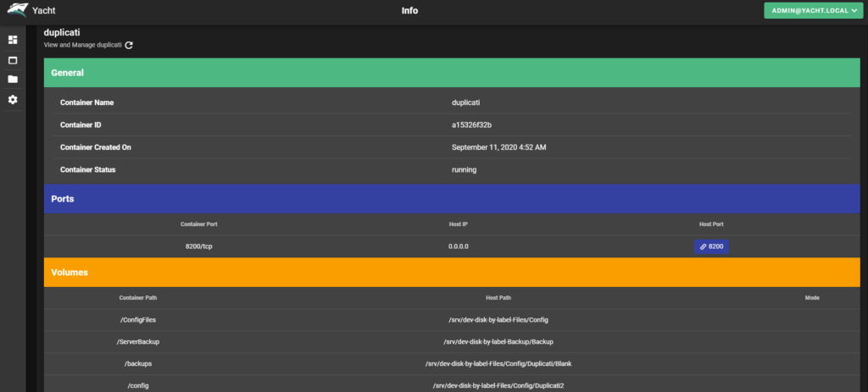
Task: Select the /config container path
Action: (x=138, y=386)
